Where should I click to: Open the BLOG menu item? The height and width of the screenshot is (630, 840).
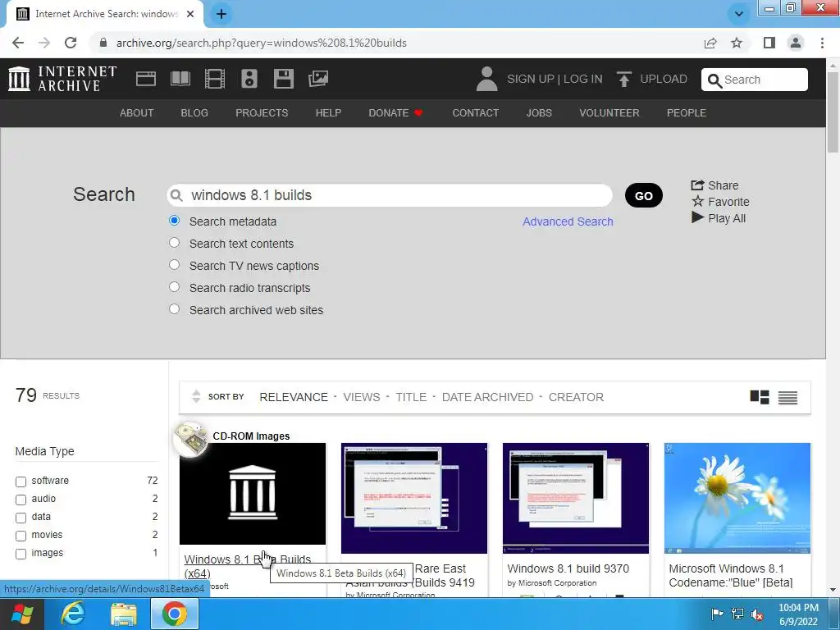click(194, 113)
